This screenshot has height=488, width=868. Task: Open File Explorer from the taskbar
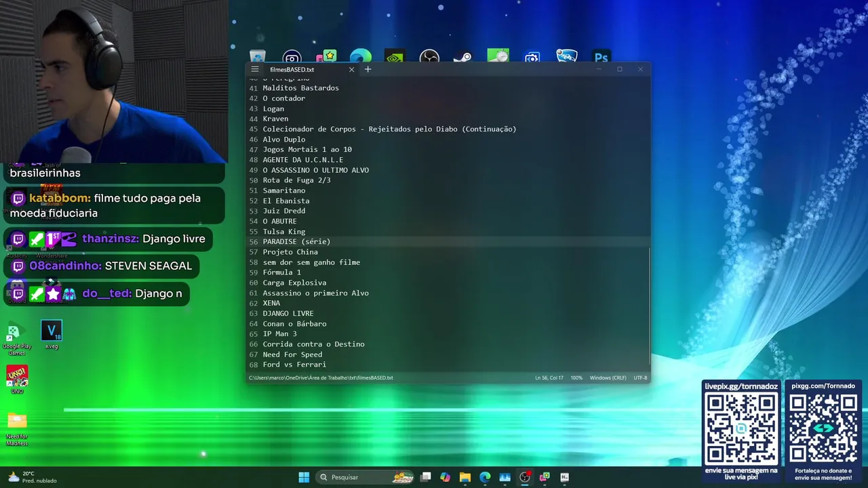tap(465, 477)
